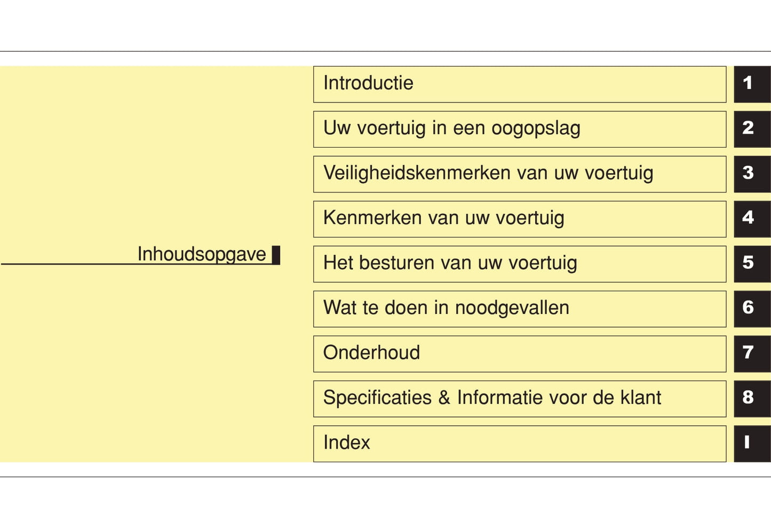The width and height of the screenshot is (771, 532).
Task: Open Specificaties & Informatie voor de klant
Action: [519, 399]
